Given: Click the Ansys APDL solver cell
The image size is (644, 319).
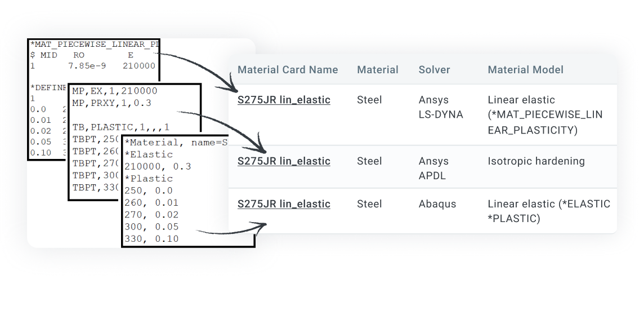Looking at the screenshot, I should pyautogui.click(x=433, y=168).
